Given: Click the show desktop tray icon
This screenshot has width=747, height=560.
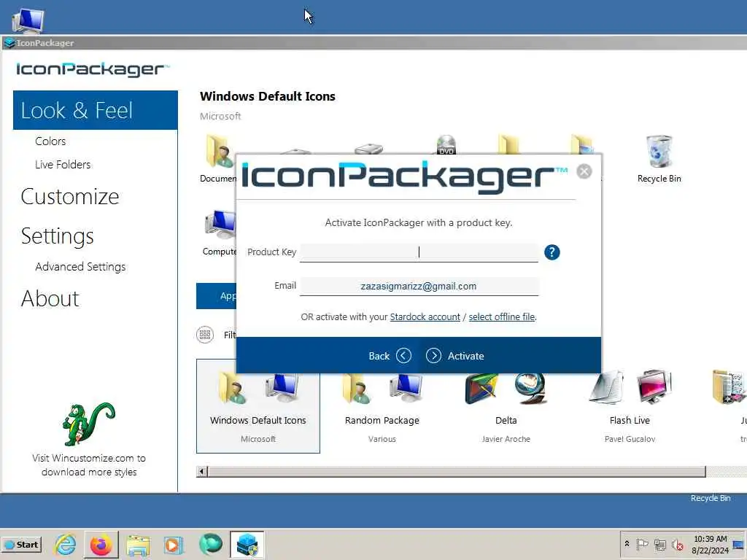Looking at the screenshot, I should [739, 544].
